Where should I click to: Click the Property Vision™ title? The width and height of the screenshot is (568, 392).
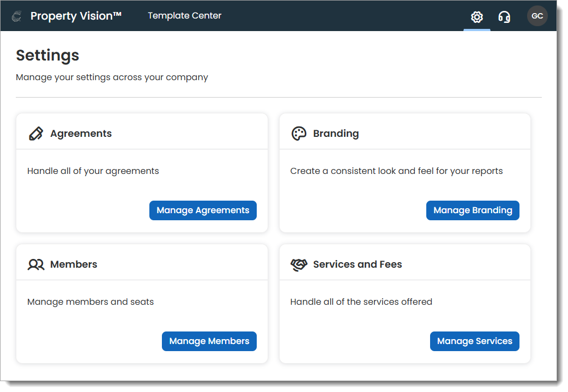coord(76,16)
